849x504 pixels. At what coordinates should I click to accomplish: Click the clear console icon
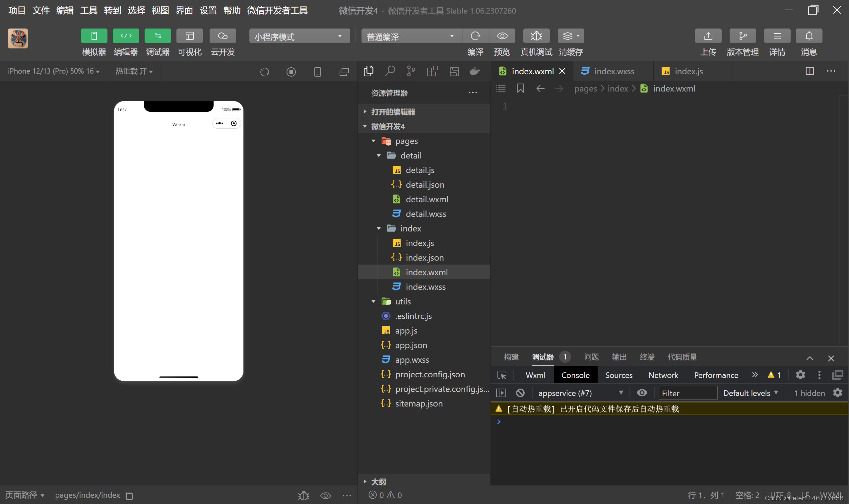[520, 393]
